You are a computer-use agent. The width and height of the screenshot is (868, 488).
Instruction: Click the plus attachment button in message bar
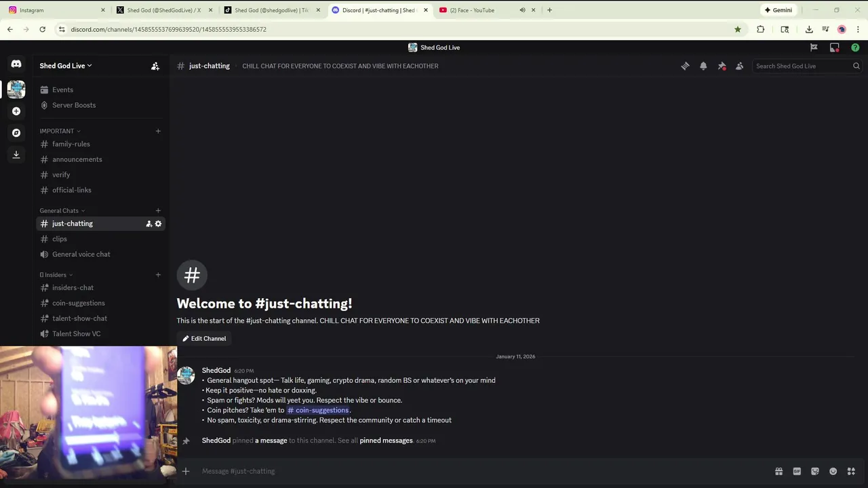186,471
